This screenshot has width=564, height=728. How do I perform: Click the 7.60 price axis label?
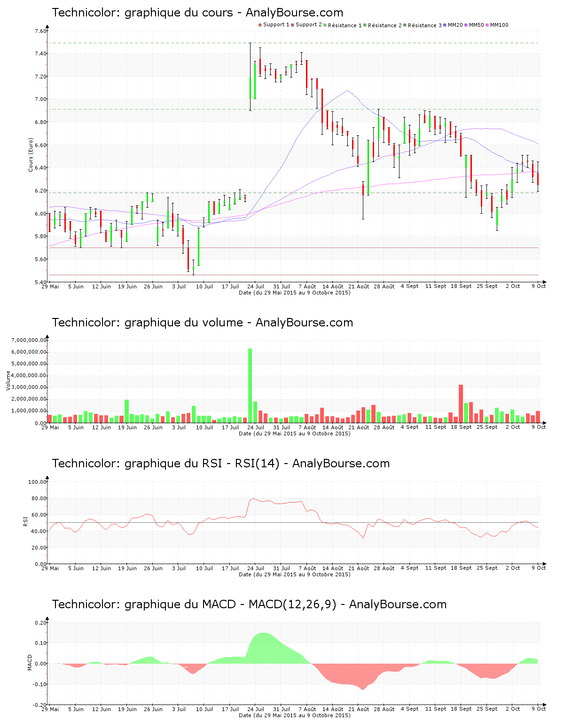coord(40,31)
